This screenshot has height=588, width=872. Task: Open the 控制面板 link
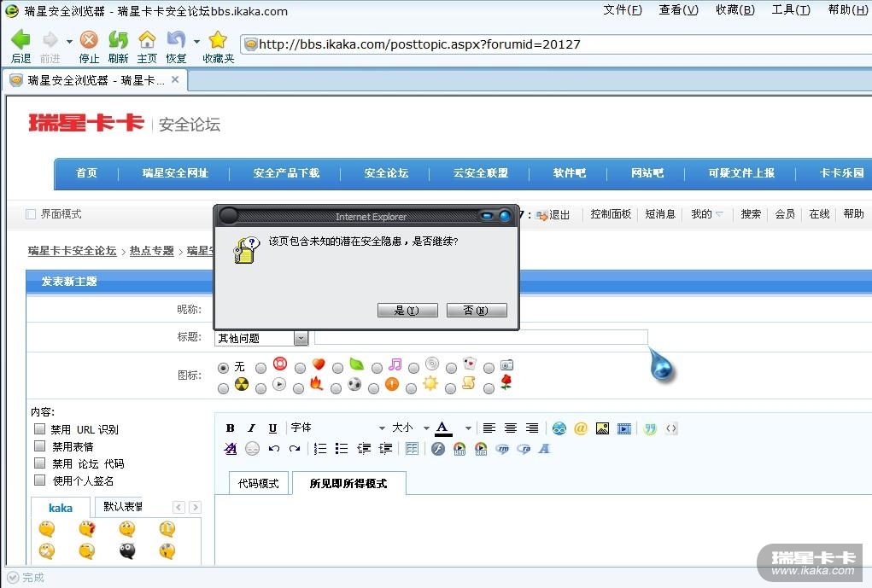[x=611, y=214]
